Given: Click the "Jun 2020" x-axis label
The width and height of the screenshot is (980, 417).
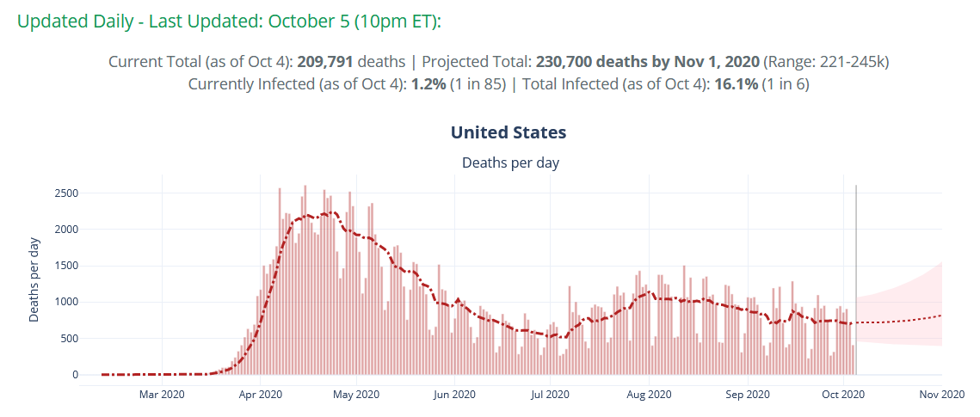Looking at the screenshot, I should 453,395.
